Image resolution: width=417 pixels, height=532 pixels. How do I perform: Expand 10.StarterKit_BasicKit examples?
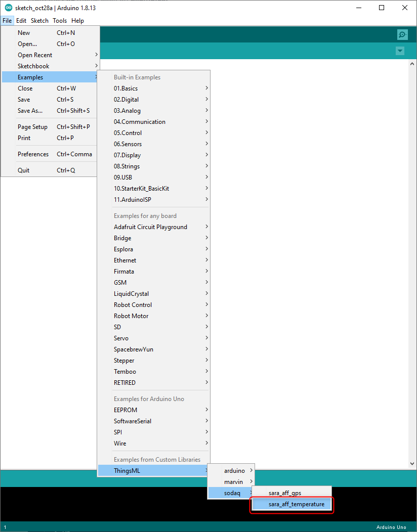153,189
